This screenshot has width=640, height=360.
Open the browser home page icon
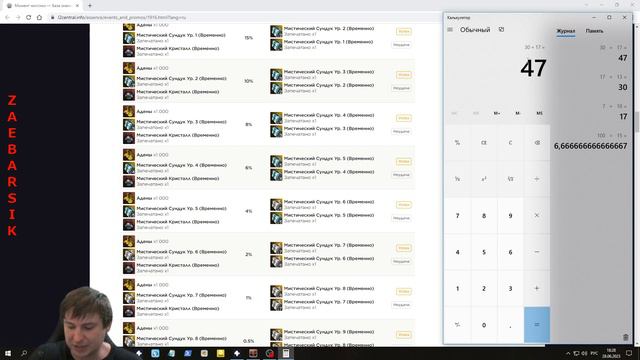pyautogui.click(x=39, y=17)
